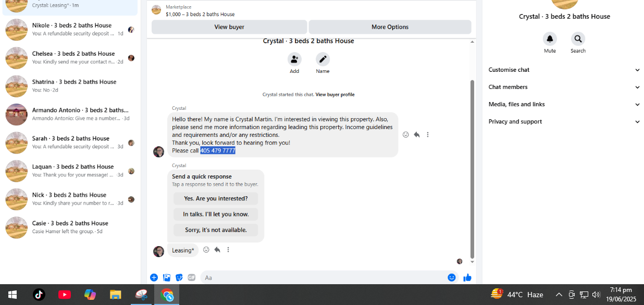The height and width of the screenshot is (305, 644).
Task: Send quick response "Yes. Are you interested?"
Action: (216, 198)
